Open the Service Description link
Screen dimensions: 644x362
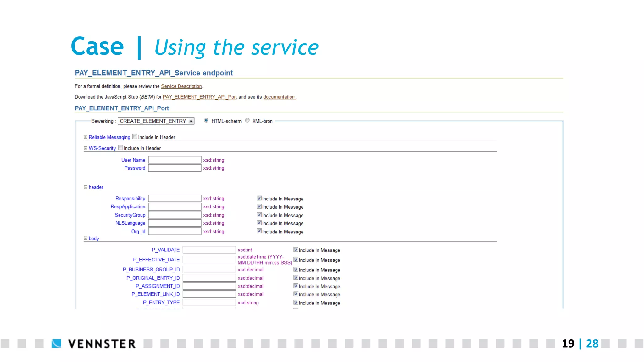(x=181, y=86)
